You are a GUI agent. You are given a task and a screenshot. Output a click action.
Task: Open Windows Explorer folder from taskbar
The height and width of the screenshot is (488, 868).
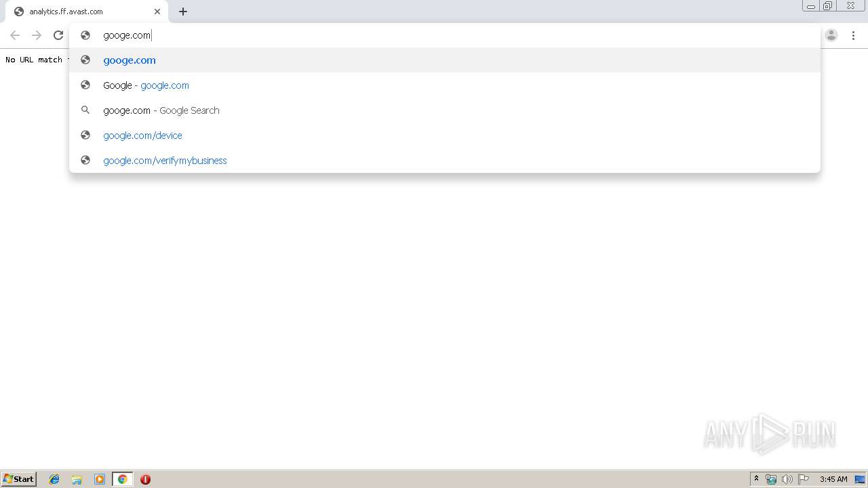tap(77, 479)
